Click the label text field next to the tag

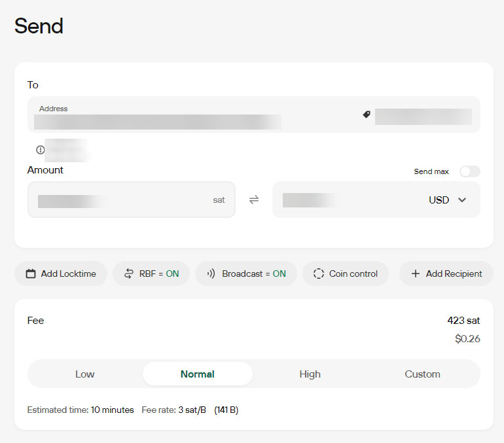click(423, 117)
